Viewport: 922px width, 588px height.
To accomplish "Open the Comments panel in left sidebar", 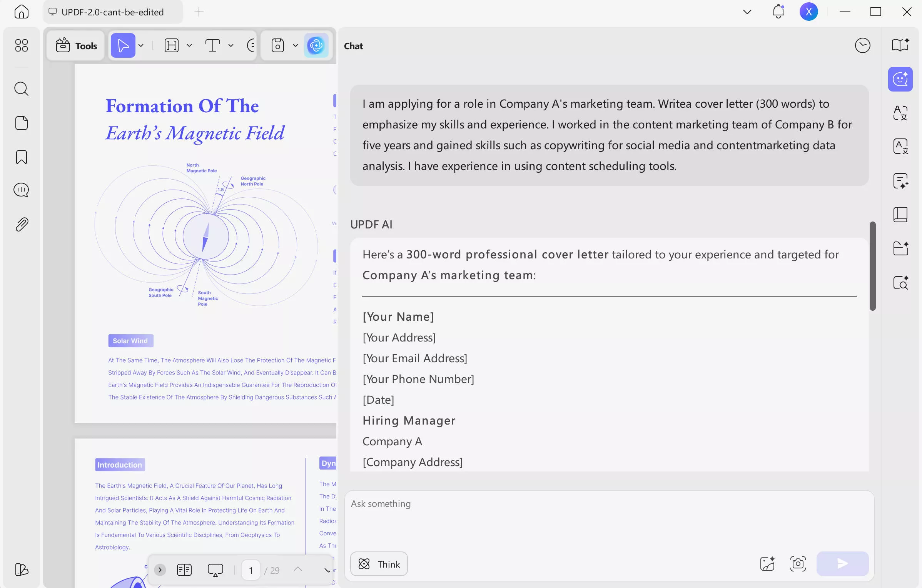I will 21,190.
